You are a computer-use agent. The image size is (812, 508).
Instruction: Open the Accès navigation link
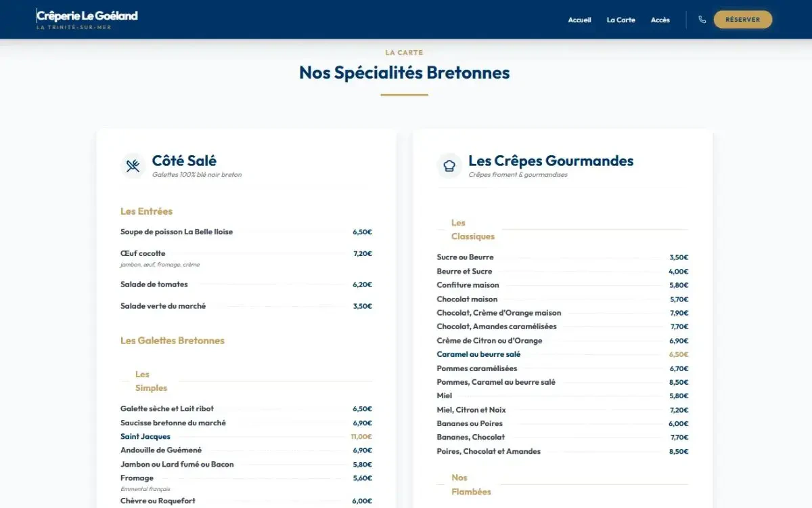click(660, 20)
